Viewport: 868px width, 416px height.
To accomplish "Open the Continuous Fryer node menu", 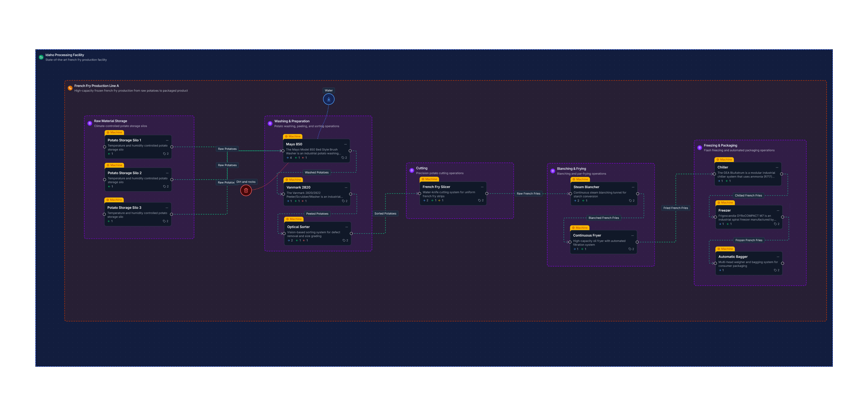I will (x=633, y=235).
